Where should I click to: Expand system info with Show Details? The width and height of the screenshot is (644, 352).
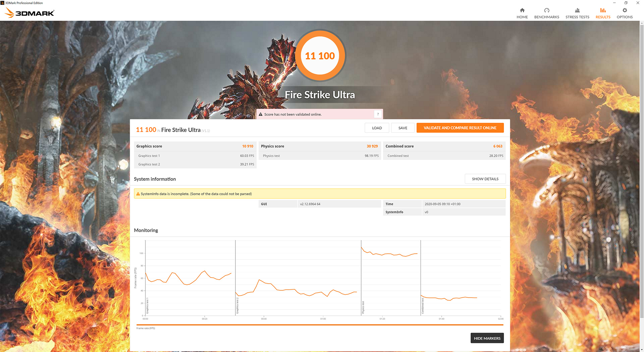[485, 179]
